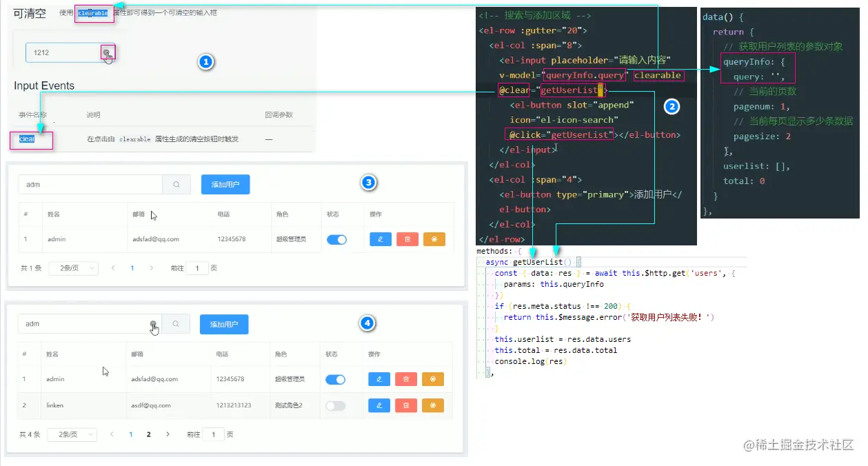868x466 pixels.
Task: Click the @click="getUserList" code text
Action: (560, 134)
